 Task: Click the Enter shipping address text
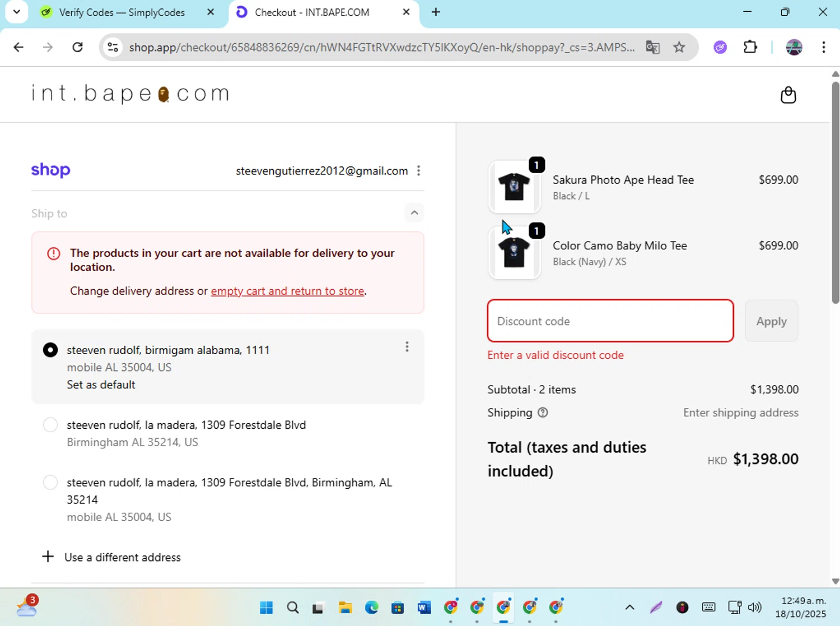pos(740,413)
